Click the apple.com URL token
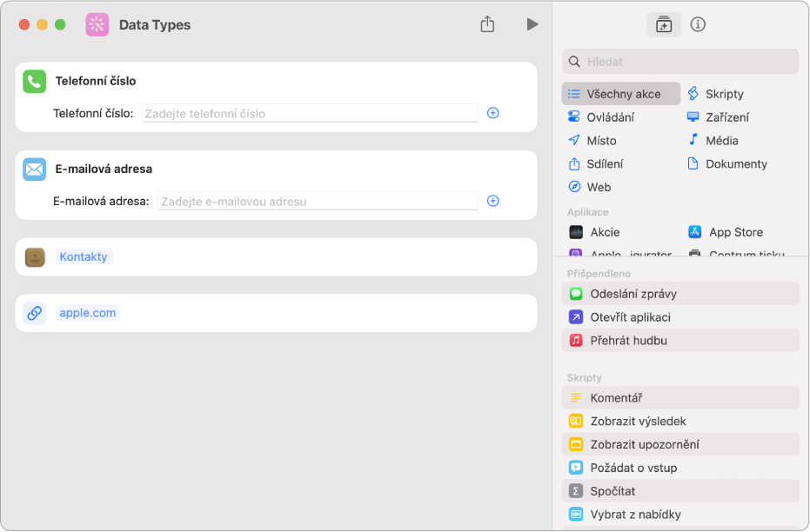Screen dimensions: 810x532 coord(88,313)
